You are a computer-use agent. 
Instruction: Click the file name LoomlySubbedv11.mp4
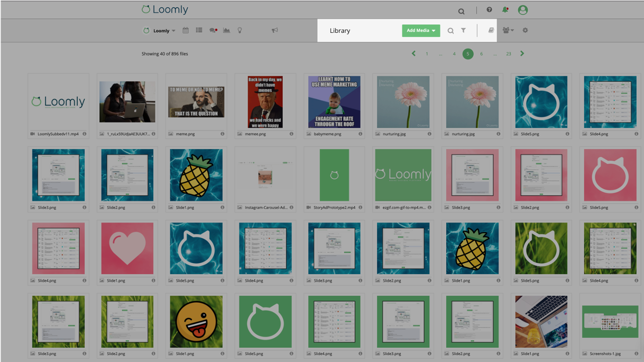pos(58,134)
